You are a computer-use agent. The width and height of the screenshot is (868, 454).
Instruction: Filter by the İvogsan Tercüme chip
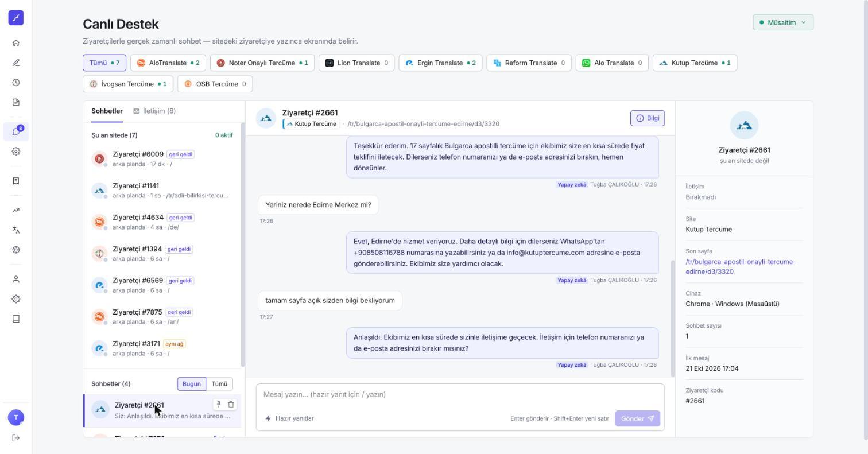pyautogui.click(x=129, y=84)
